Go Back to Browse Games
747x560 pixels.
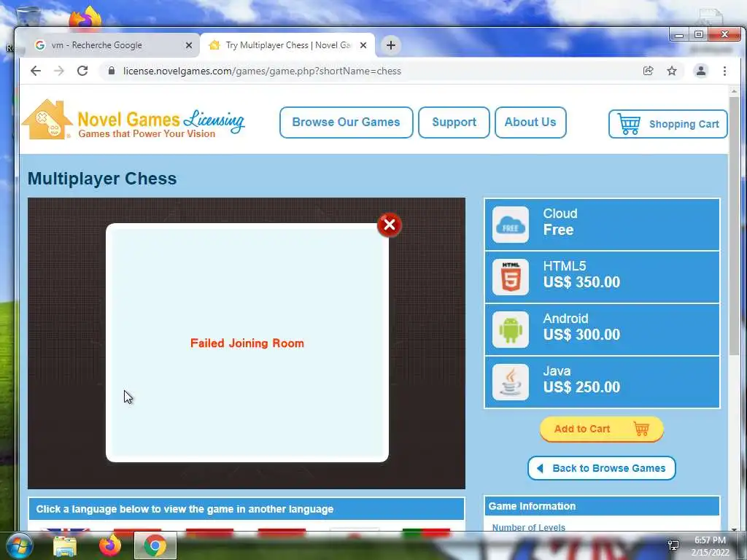601,468
